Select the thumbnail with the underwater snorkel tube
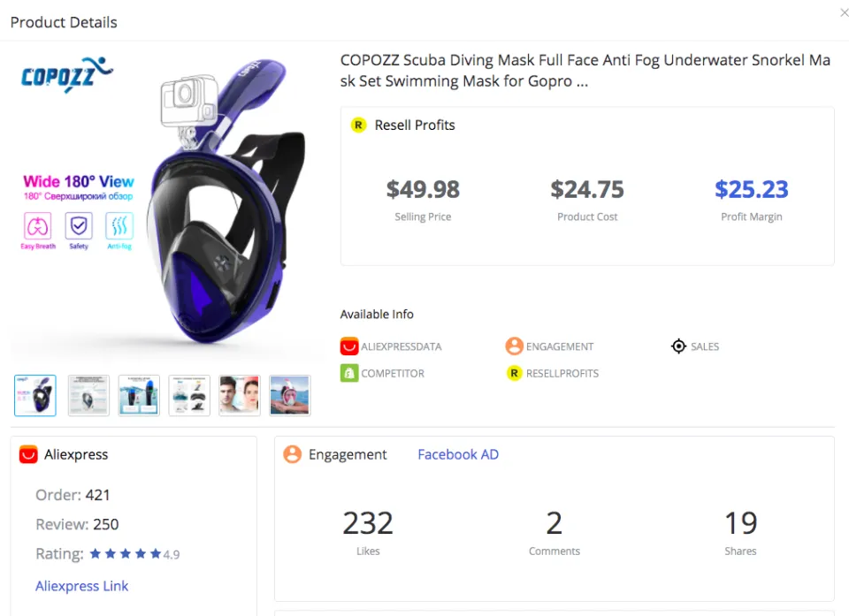 (138, 395)
